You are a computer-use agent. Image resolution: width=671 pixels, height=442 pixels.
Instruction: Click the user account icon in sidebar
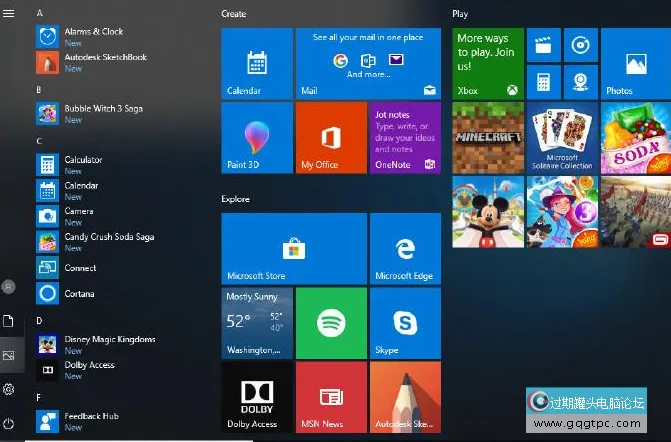[9, 287]
